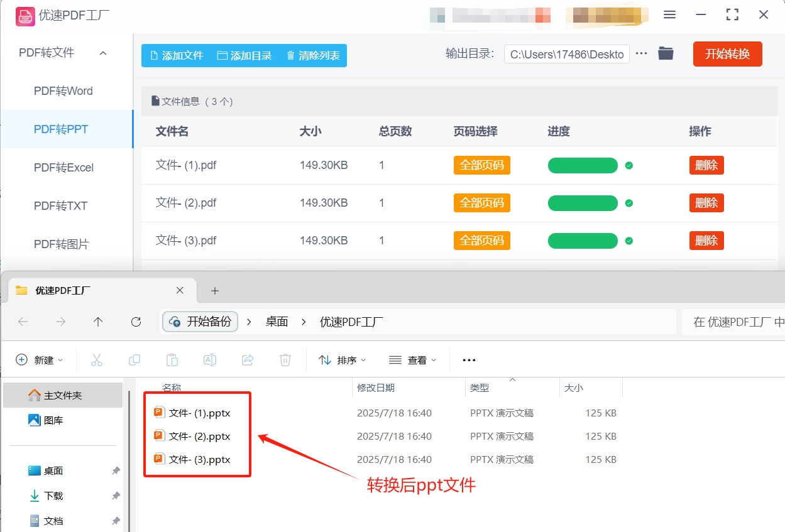This screenshot has height=532, width=785.
Task: Click the rename icon in Explorer toolbar
Action: coord(209,359)
